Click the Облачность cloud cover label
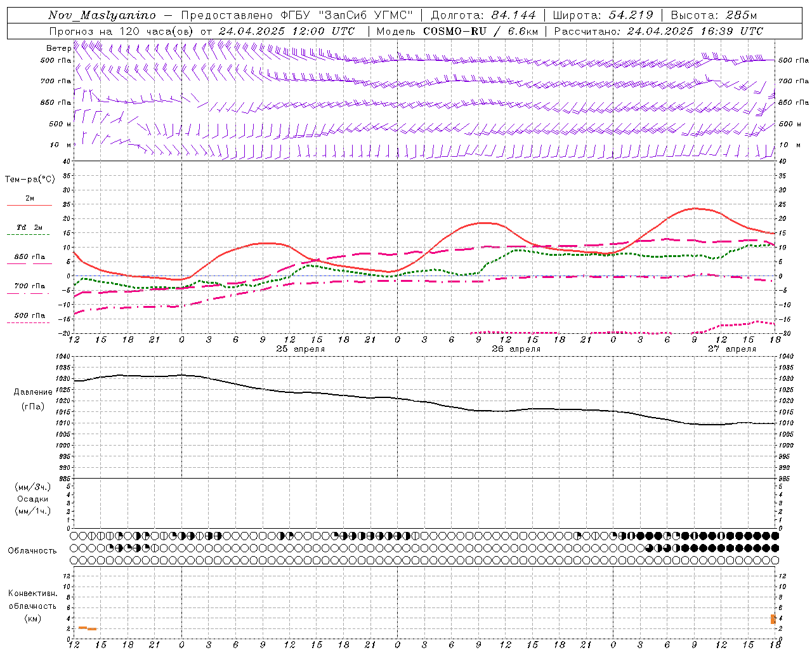Screen dimensions: 812x650 click(x=32, y=551)
